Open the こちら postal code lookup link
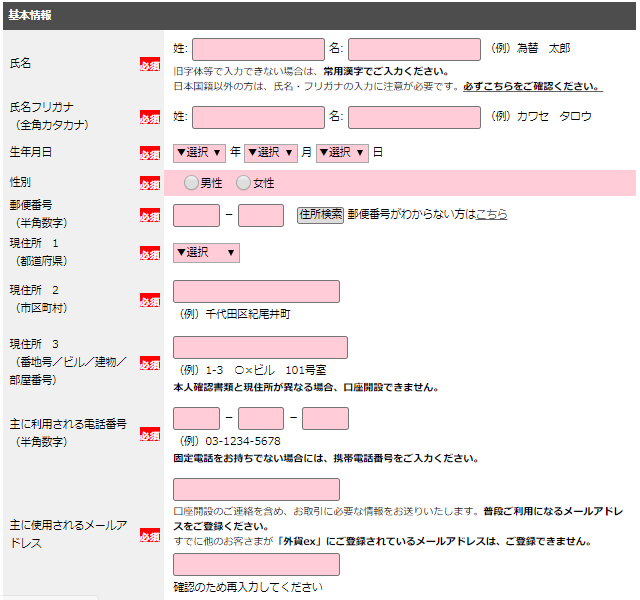 (x=491, y=214)
